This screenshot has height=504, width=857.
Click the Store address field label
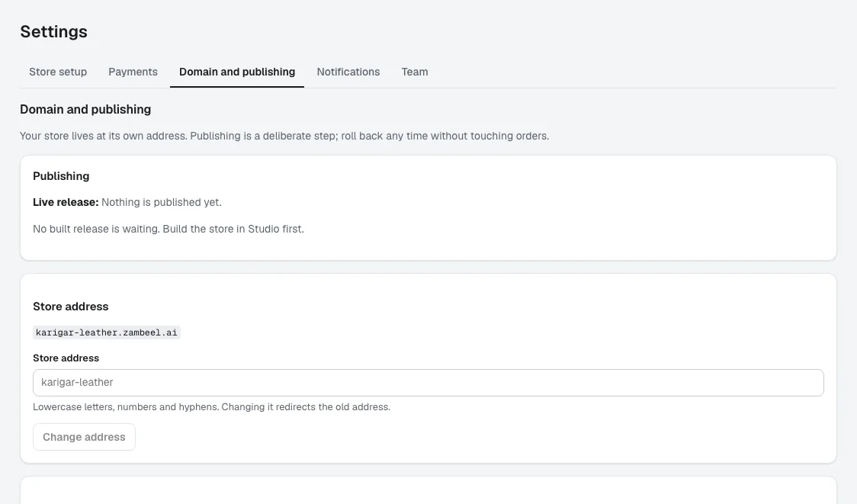66,358
